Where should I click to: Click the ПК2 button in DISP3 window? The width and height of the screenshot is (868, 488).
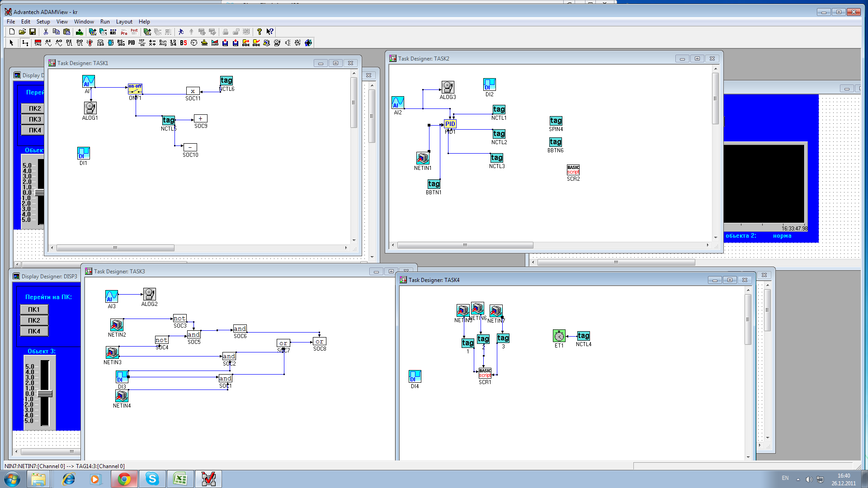click(34, 320)
